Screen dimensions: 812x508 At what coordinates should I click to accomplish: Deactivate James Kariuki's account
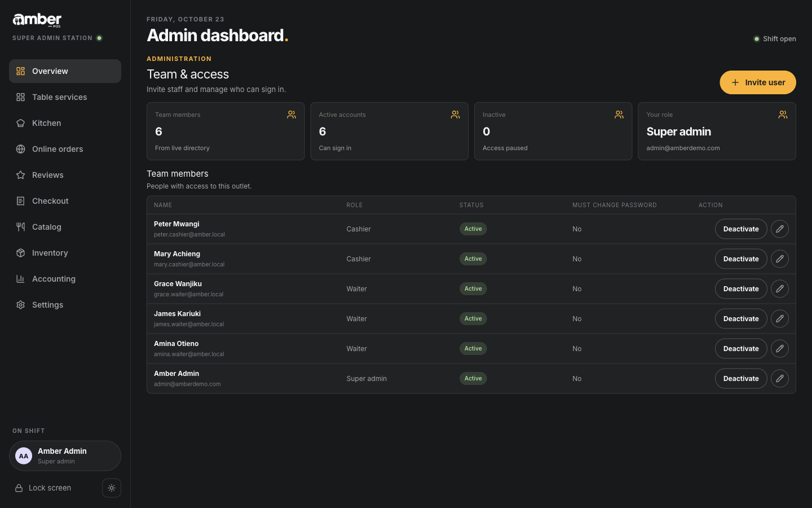click(741, 319)
